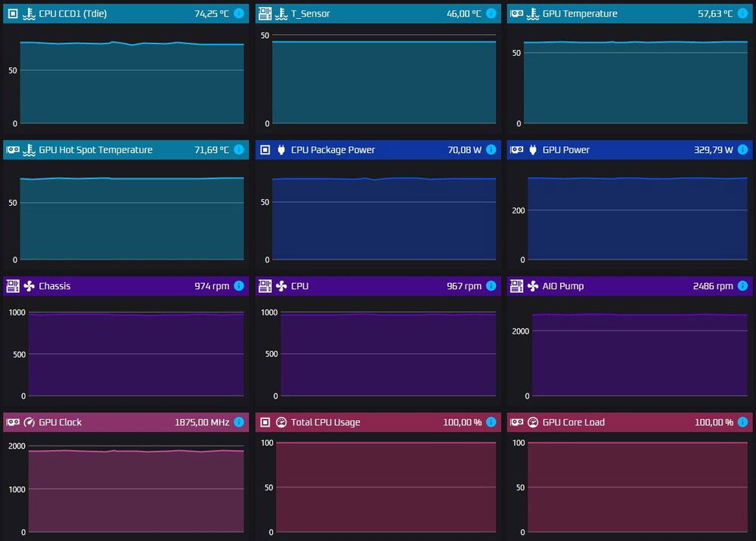Screen dimensions: 756x541
Task: Click the CPU Package Power info icon
Action: click(491, 150)
